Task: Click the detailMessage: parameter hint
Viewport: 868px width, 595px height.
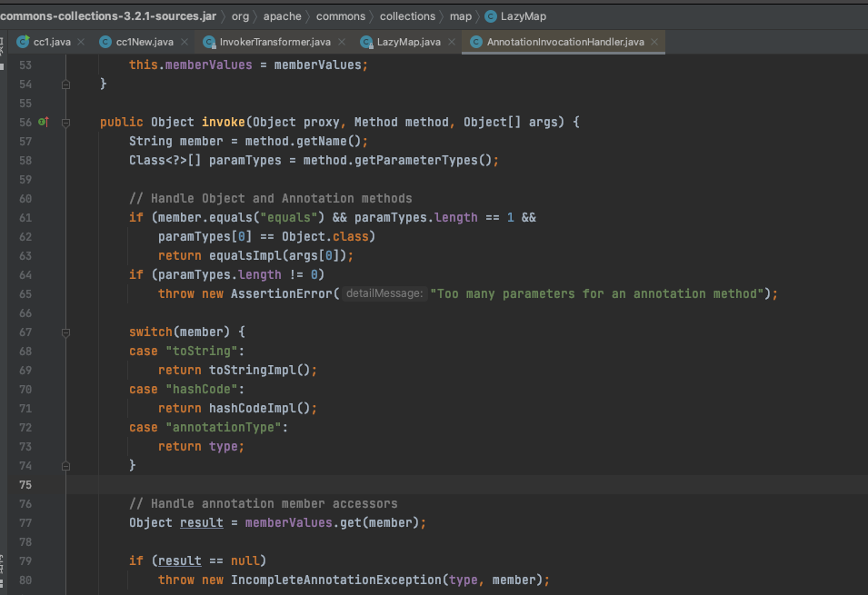Action: (x=384, y=293)
